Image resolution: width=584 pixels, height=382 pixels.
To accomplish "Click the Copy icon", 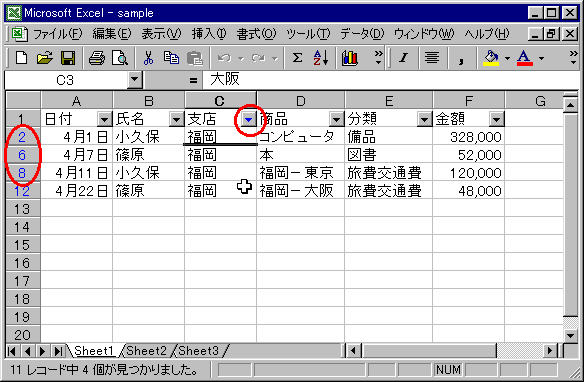I will tap(171, 58).
